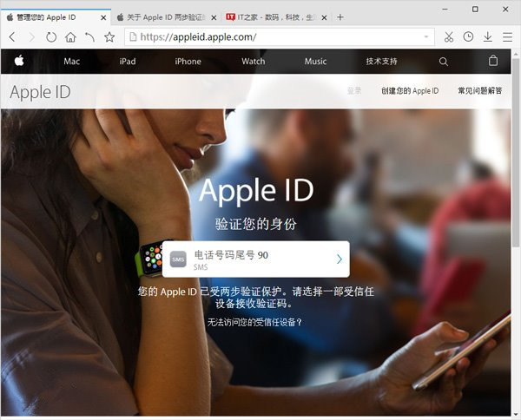Image resolution: width=521 pixels, height=420 pixels.
Task: Click the URL address bar field
Action: 278,37
